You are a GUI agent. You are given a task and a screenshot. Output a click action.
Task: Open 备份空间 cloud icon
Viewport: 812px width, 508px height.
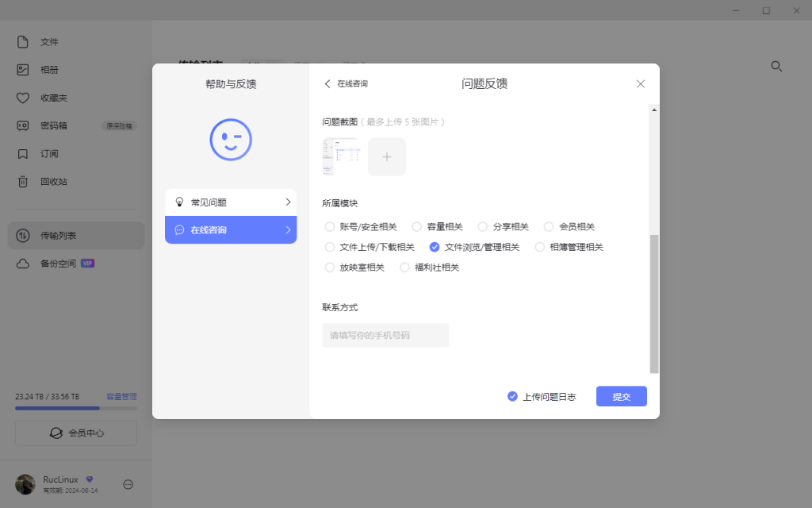(23, 264)
